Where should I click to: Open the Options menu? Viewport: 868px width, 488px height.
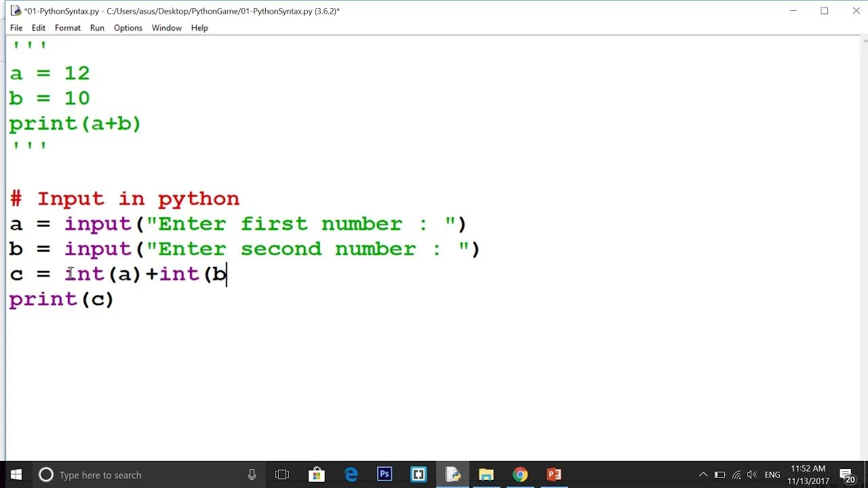coord(128,28)
